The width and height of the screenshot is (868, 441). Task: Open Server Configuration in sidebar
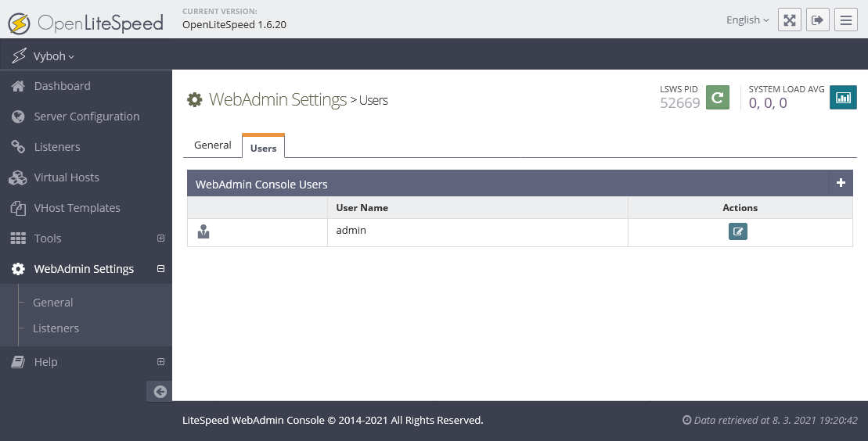[86, 117]
